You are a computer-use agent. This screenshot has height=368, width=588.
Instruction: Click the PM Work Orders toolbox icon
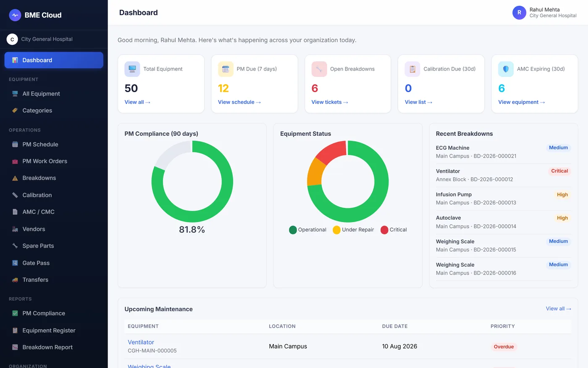15,161
